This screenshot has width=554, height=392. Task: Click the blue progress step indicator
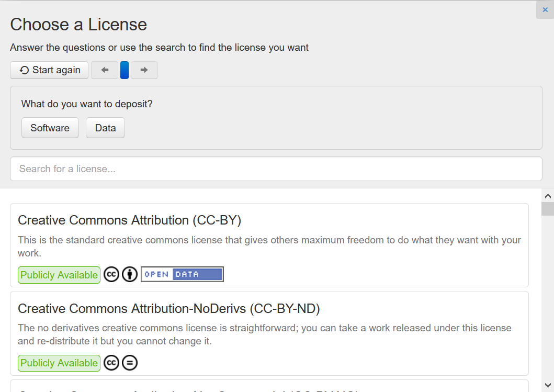tap(125, 70)
